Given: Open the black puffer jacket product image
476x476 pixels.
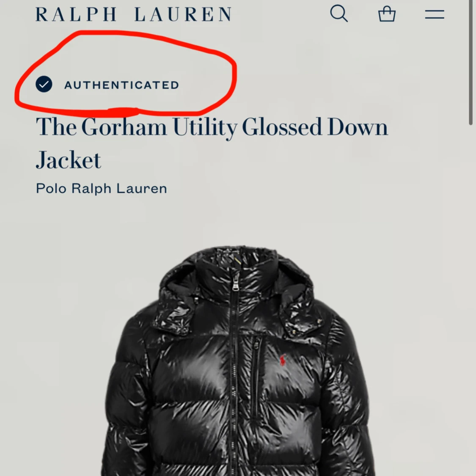Looking at the screenshot, I should tap(238, 361).
